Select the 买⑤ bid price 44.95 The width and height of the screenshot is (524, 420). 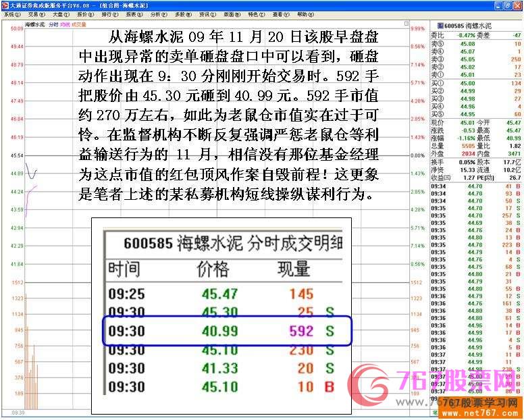467,114
